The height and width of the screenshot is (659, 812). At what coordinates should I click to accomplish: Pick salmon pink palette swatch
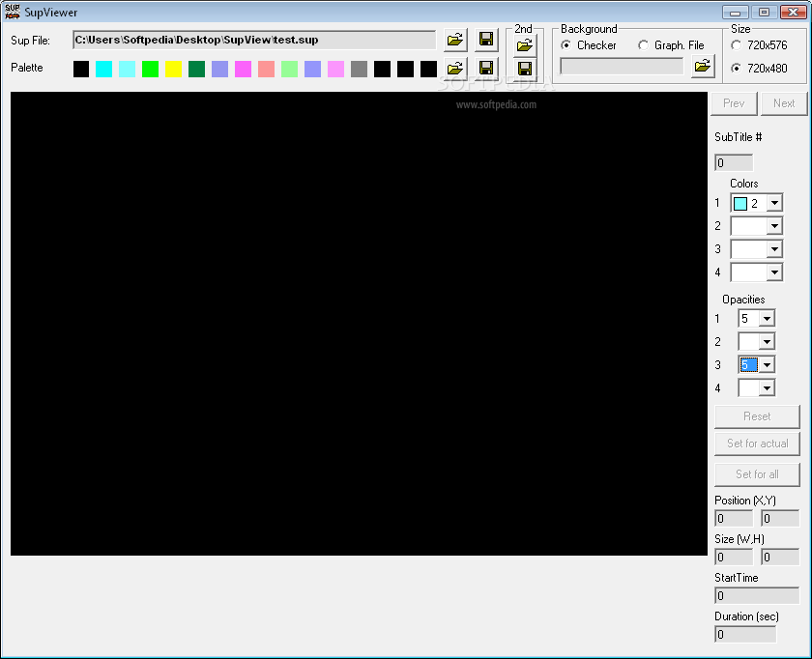click(x=266, y=69)
